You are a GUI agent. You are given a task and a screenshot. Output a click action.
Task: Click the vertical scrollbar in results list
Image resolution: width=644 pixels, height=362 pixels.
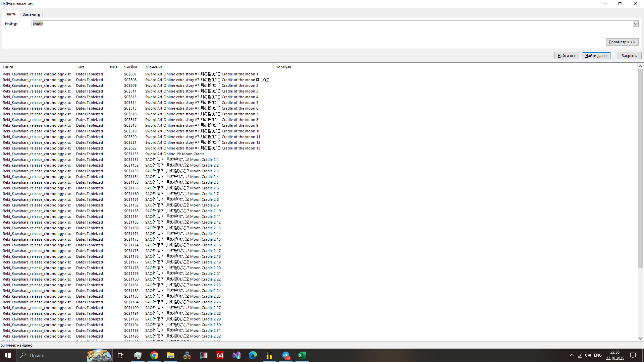tap(640, 168)
